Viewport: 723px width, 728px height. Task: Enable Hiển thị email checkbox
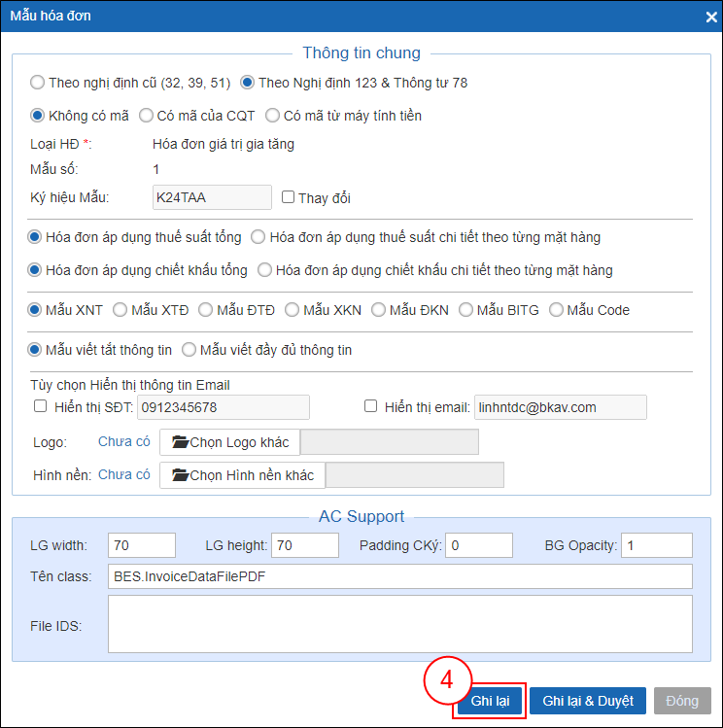tap(371, 406)
